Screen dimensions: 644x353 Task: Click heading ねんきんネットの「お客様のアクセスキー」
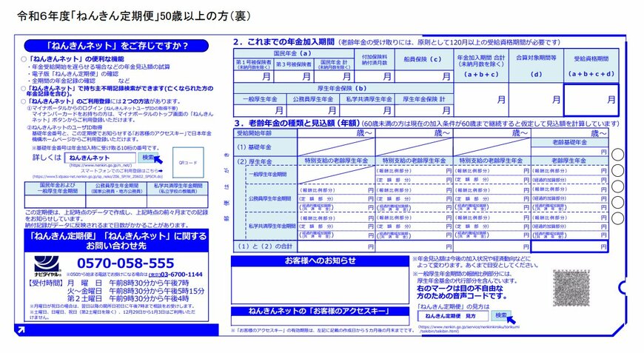(x=320, y=311)
